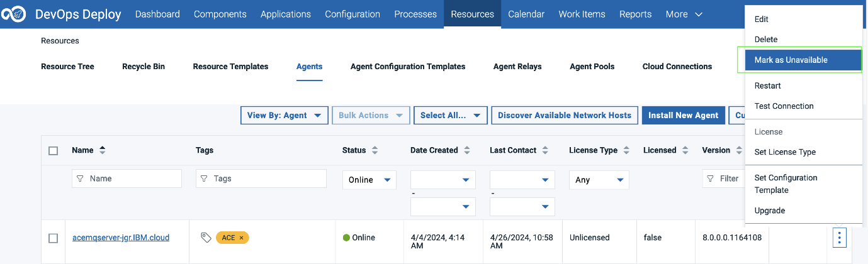This screenshot has height=264, width=868.
Task: Open the Bulk Actions dropdown
Action: (371, 115)
